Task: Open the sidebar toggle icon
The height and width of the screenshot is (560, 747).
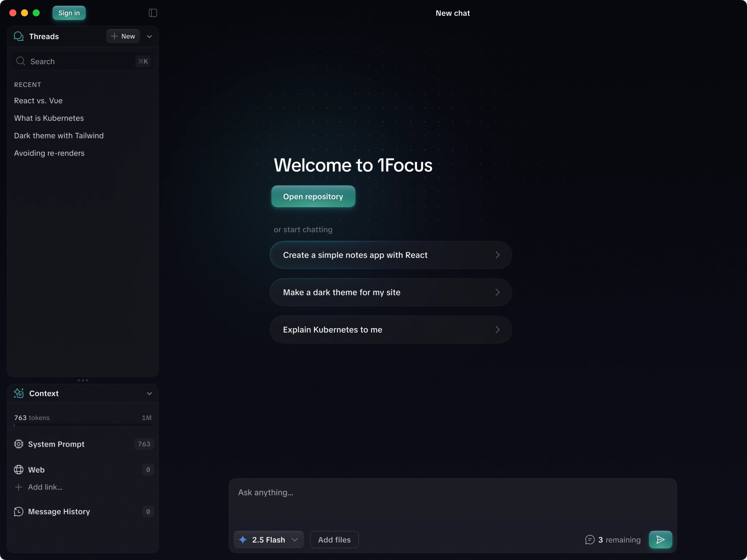Action: [153, 13]
